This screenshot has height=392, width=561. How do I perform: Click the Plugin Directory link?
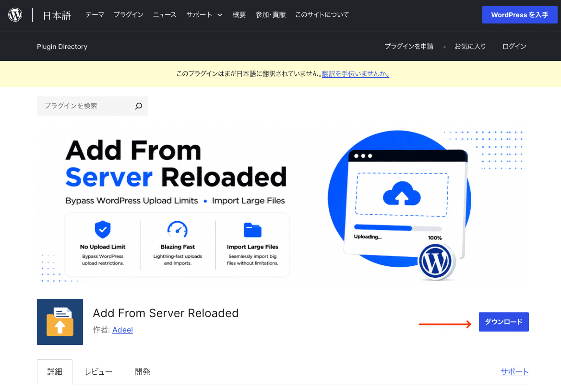(x=62, y=47)
